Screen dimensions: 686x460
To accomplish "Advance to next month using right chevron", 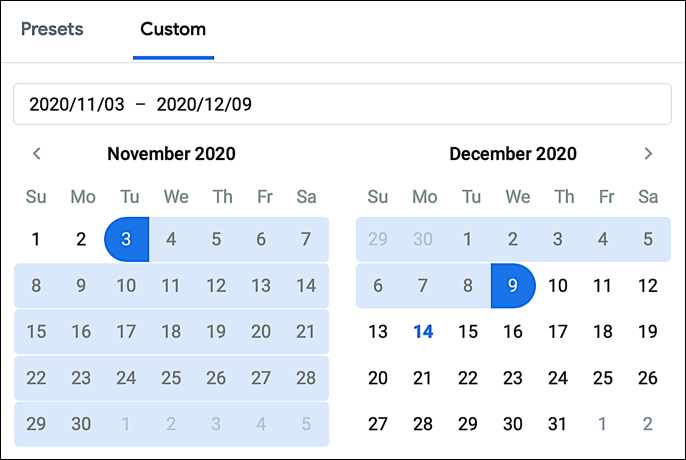I will [x=648, y=154].
